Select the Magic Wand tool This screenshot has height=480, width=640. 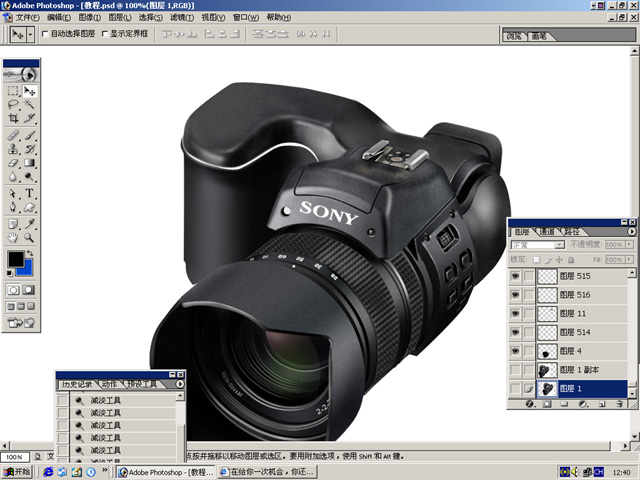coord(29,104)
